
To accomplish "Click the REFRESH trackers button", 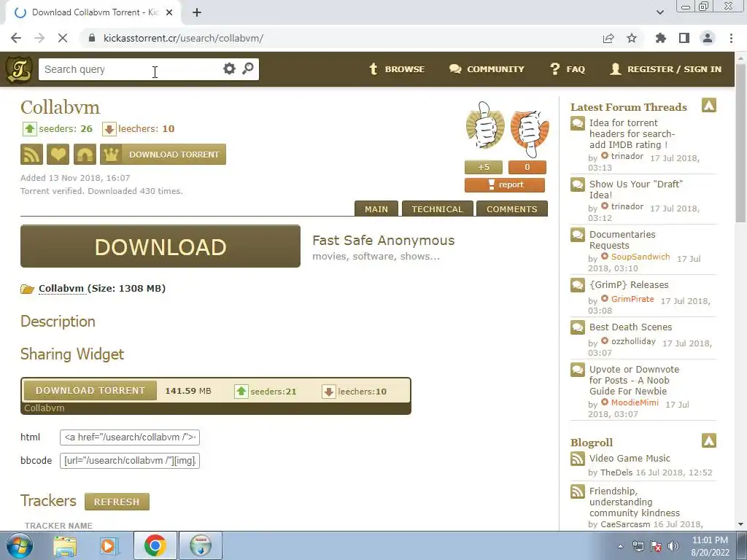I will (117, 502).
